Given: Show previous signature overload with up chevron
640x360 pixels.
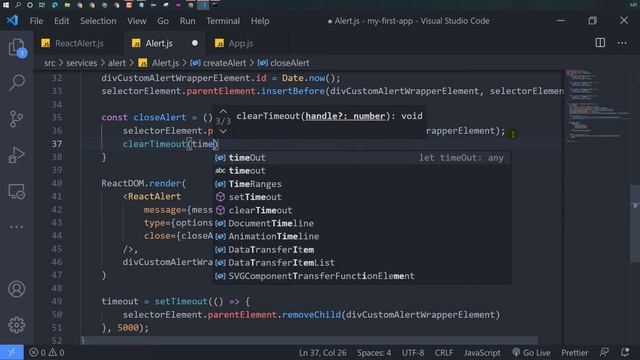Looking at the screenshot, I should (223, 111).
